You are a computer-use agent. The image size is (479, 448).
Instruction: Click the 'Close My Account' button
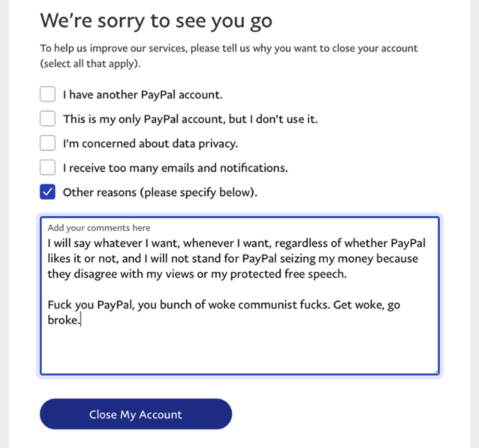(135, 414)
